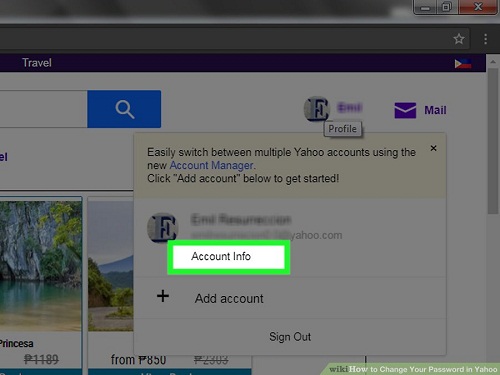The height and width of the screenshot is (375, 500).
Task: Click the yahoo.com email address text
Action: [267, 235]
